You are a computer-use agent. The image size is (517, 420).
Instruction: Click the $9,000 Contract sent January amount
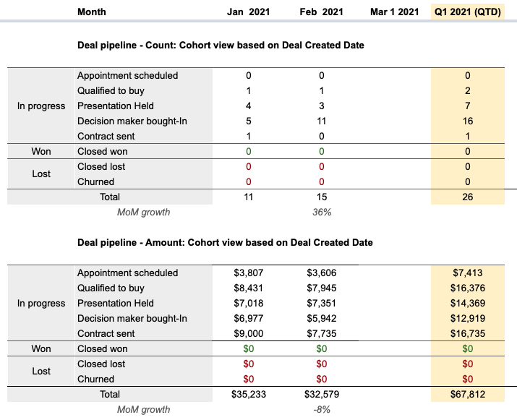pyautogui.click(x=248, y=334)
